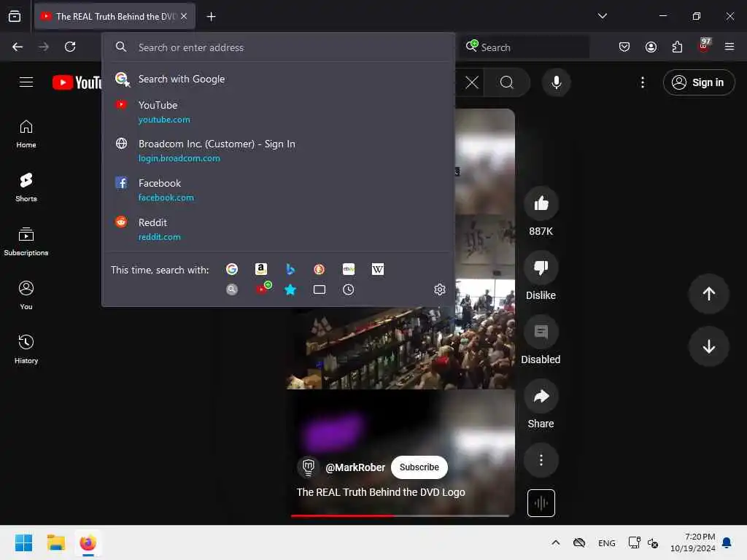
Task: Focus the Firefox Search bar
Action: point(524,47)
